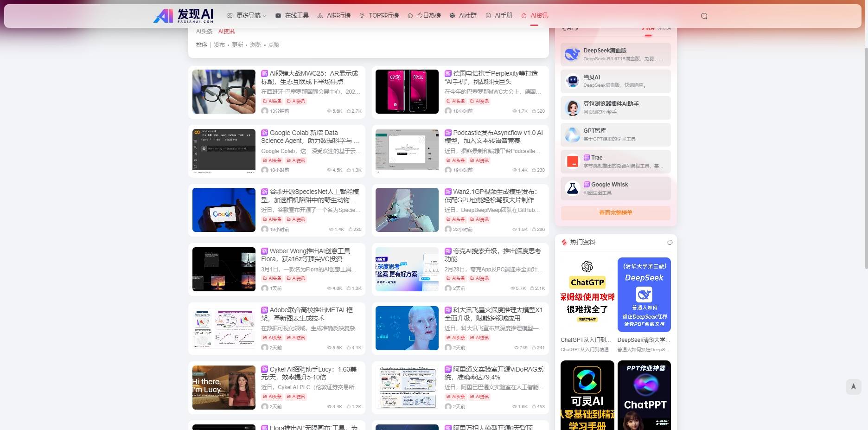Sort articles by 发布

click(x=219, y=45)
